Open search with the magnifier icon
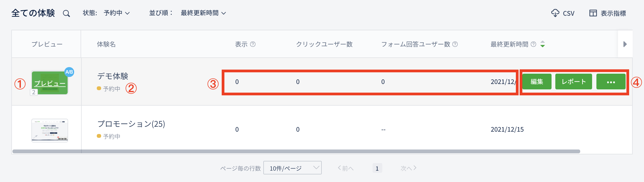The height and width of the screenshot is (182, 644). (x=66, y=13)
